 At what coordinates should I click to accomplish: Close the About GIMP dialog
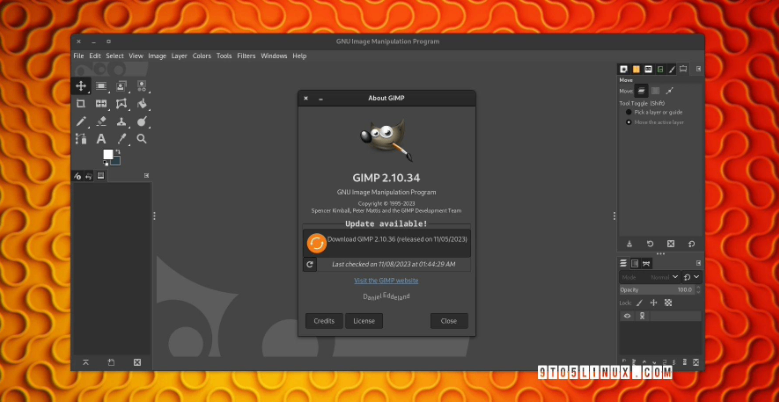[x=449, y=321]
